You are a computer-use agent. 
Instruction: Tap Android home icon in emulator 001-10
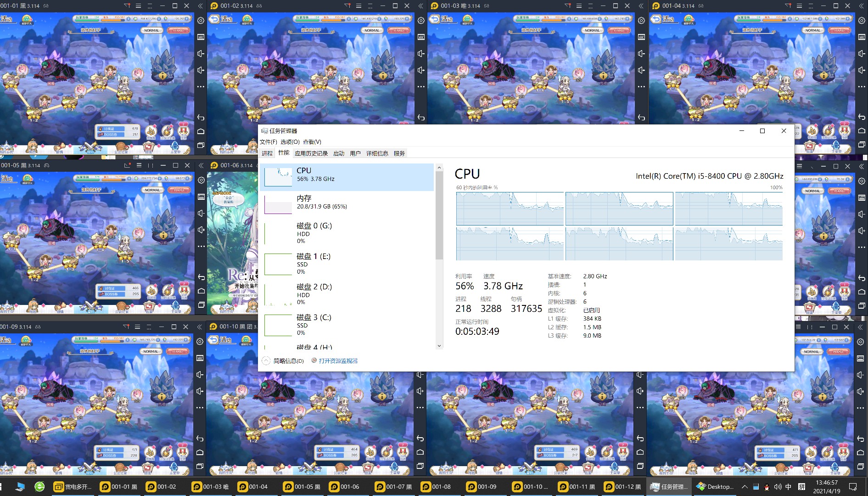[x=420, y=452]
